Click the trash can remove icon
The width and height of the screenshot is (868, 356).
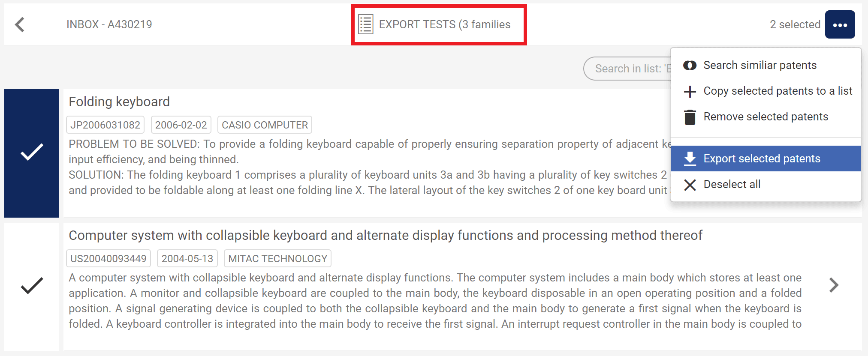pos(690,117)
